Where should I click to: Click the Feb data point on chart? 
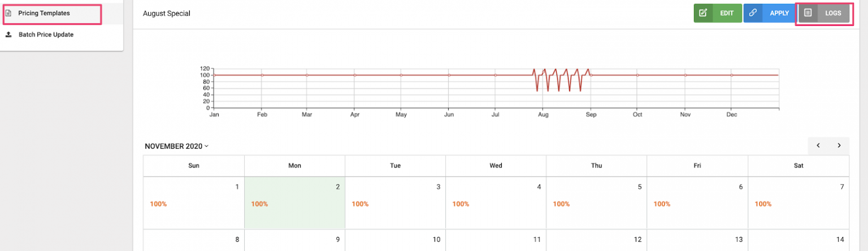262,75
